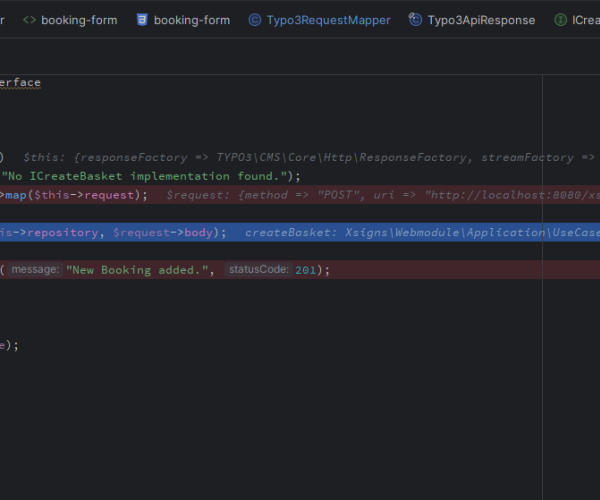Click the "No ICreateBasket implementation found." string
The image size is (600, 500).
[148, 176]
